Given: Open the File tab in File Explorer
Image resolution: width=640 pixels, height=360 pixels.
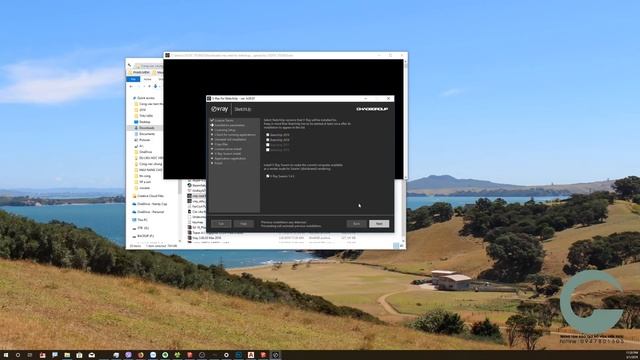Looking at the screenshot, I should tap(133, 79).
